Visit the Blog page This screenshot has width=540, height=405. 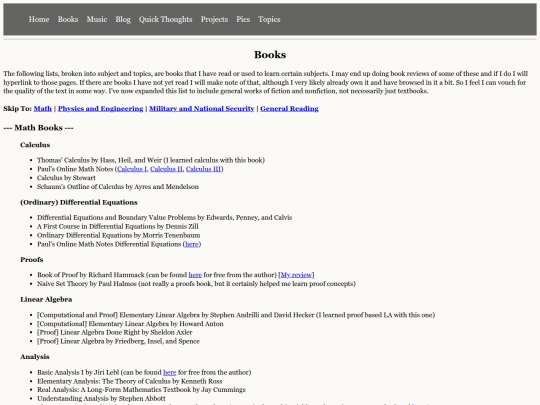pos(123,19)
